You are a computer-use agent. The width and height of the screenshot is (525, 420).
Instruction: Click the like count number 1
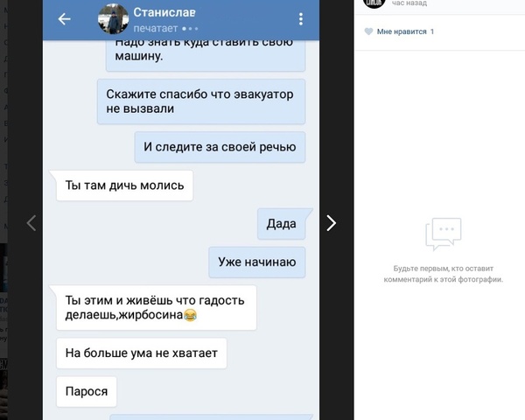tap(432, 31)
